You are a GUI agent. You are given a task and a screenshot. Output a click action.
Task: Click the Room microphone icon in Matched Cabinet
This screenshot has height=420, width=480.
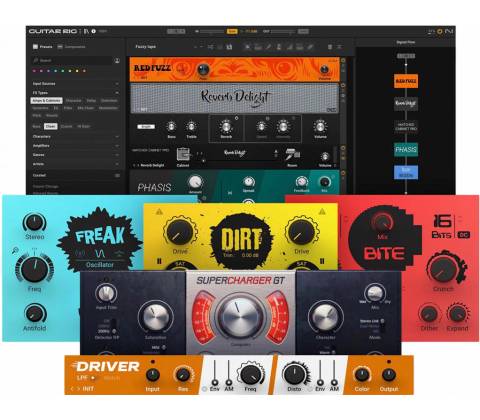(292, 155)
